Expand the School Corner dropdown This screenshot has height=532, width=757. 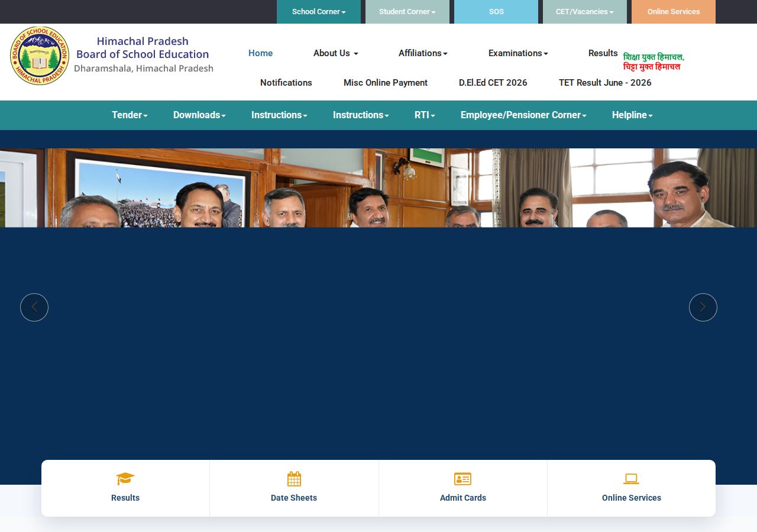point(319,12)
